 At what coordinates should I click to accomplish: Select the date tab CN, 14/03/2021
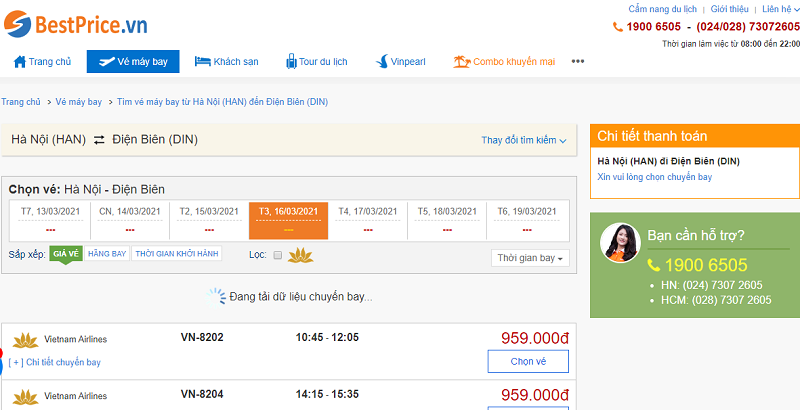pyautogui.click(x=130, y=220)
